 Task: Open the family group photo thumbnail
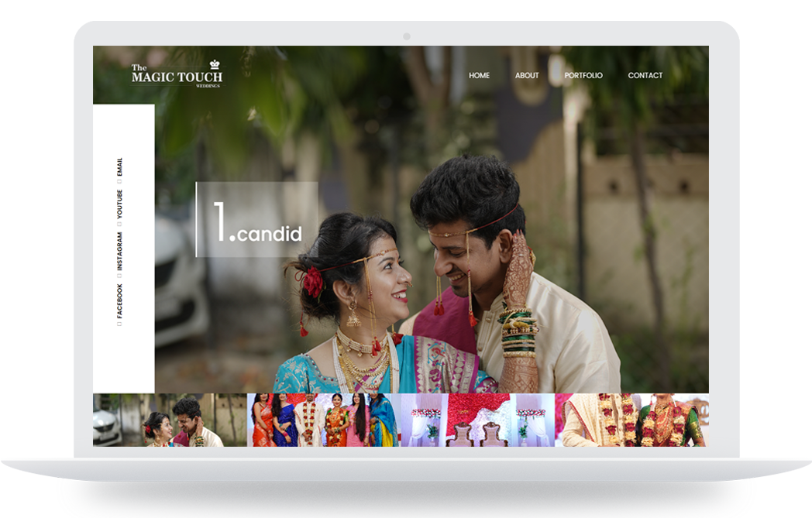pyautogui.click(x=323, y=420)
